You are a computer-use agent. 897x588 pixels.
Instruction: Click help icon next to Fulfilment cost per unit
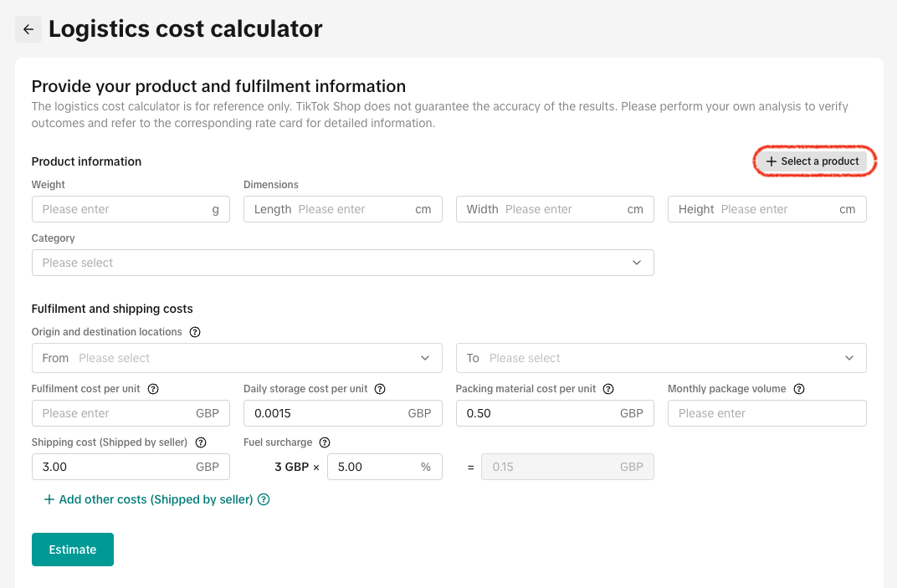point(153,389)
